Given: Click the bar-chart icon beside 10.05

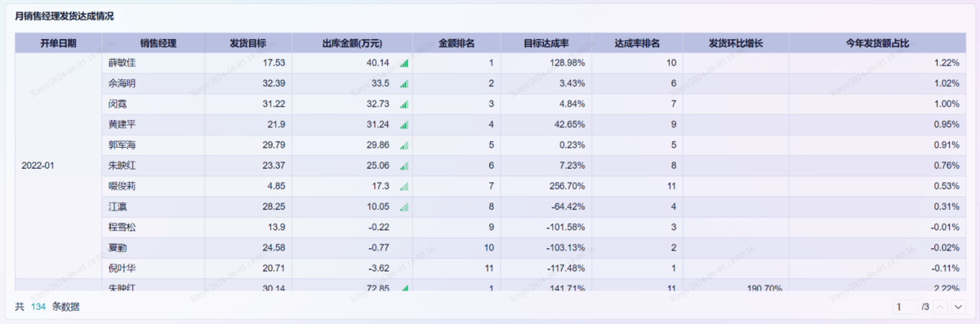Looking at the screenshot, I should pos(403,207).
